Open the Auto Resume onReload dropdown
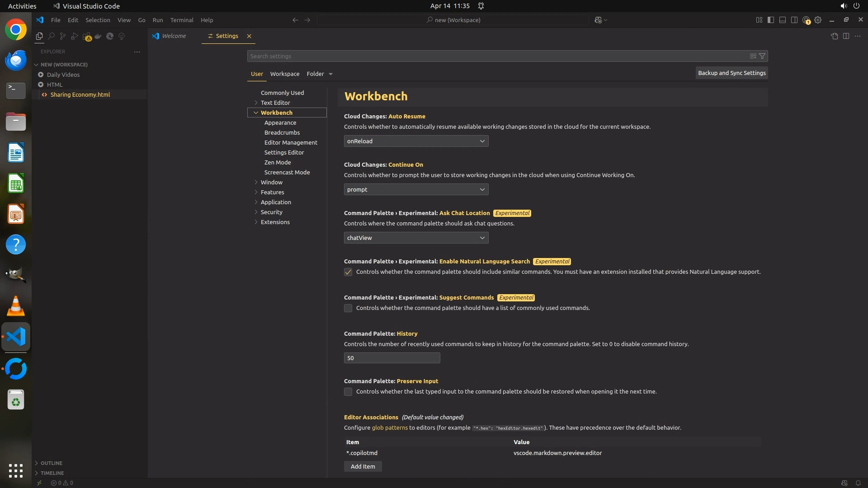The height and width of the screenshot is (488, 868). 416,141
